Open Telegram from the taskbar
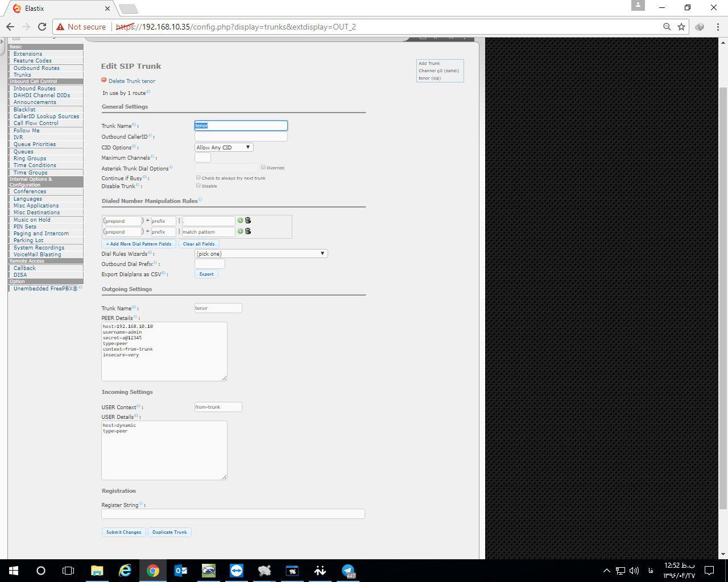 pos(348,571)
